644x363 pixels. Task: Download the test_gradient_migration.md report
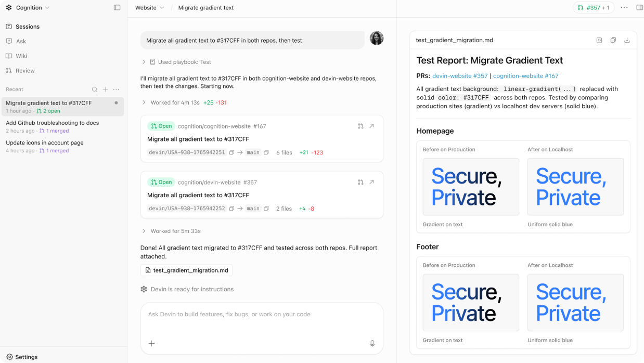pyautogui.click(x=627, y=40)
